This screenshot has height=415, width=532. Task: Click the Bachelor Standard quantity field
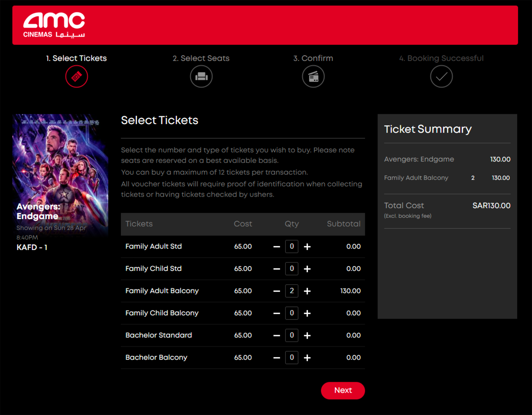292,335
